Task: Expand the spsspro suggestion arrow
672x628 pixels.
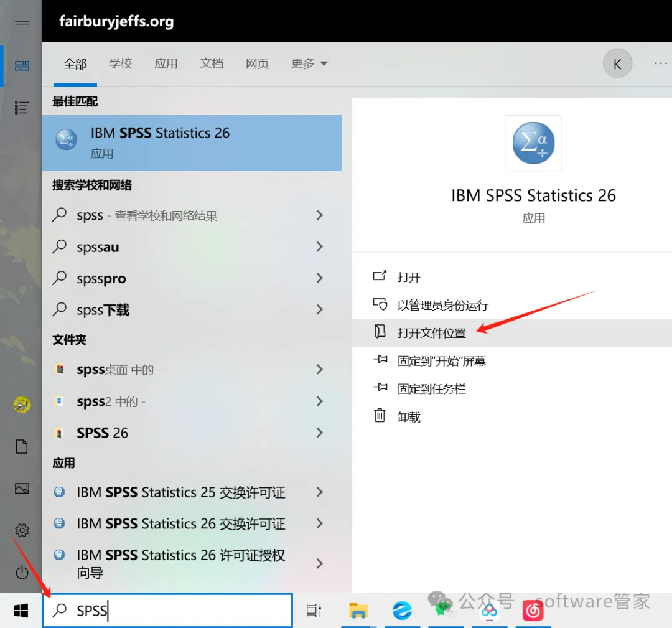Action: 319,278
